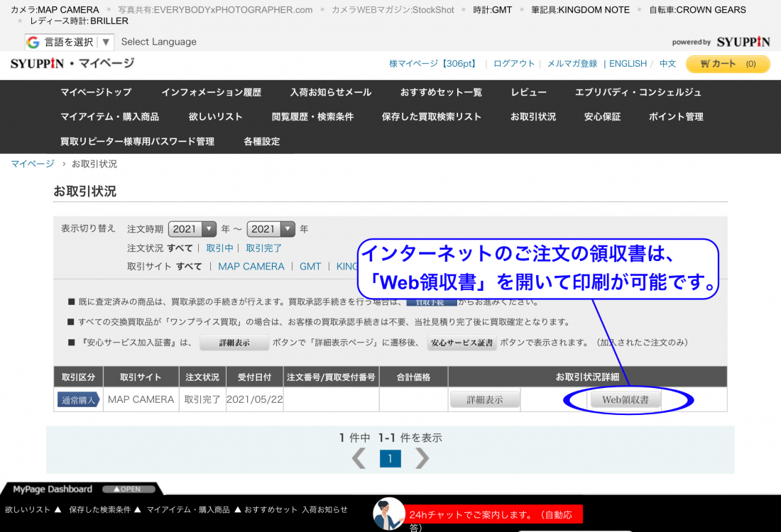Expand 保存した検索条件 in bottom bar
781x532 pixels.
(x=105, y=509)
